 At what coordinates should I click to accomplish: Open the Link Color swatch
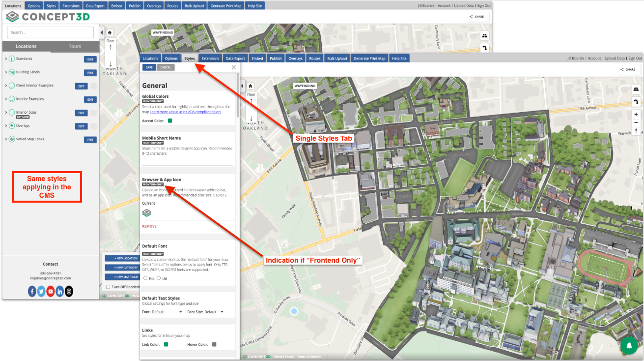(x=166, y=344)
